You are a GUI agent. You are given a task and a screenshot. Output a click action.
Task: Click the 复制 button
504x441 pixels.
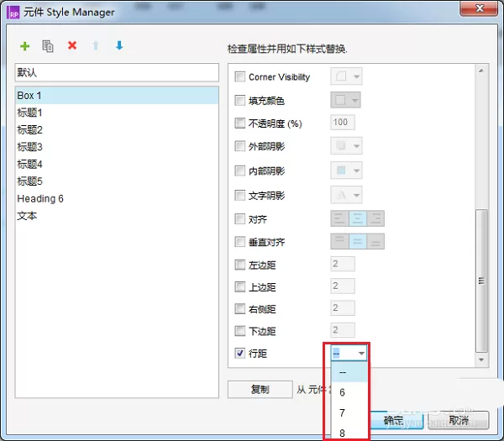(x=260, y=389)
